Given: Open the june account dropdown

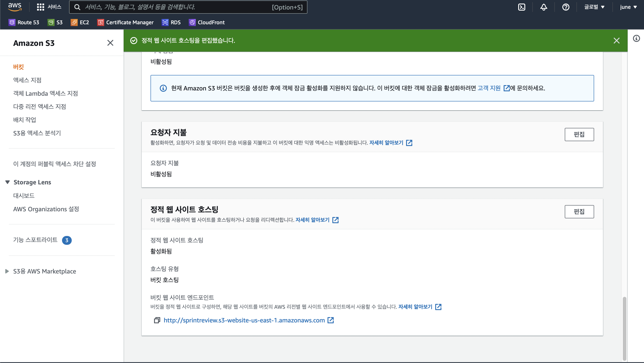Looking at the screenshot, I should point(628,7).
